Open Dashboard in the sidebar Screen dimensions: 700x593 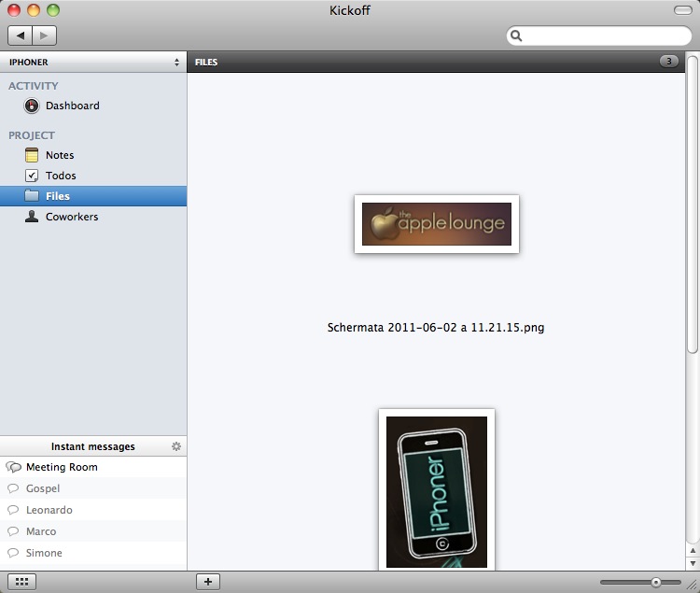pos(93,106)
